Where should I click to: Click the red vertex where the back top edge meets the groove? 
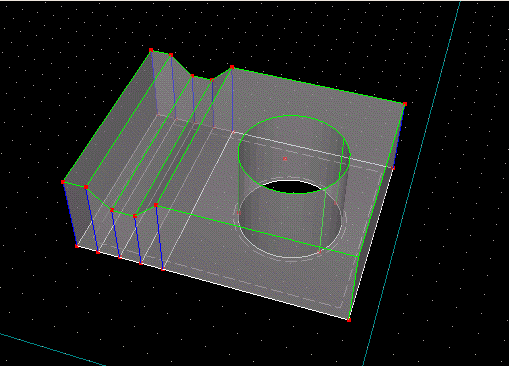(232, 67)
